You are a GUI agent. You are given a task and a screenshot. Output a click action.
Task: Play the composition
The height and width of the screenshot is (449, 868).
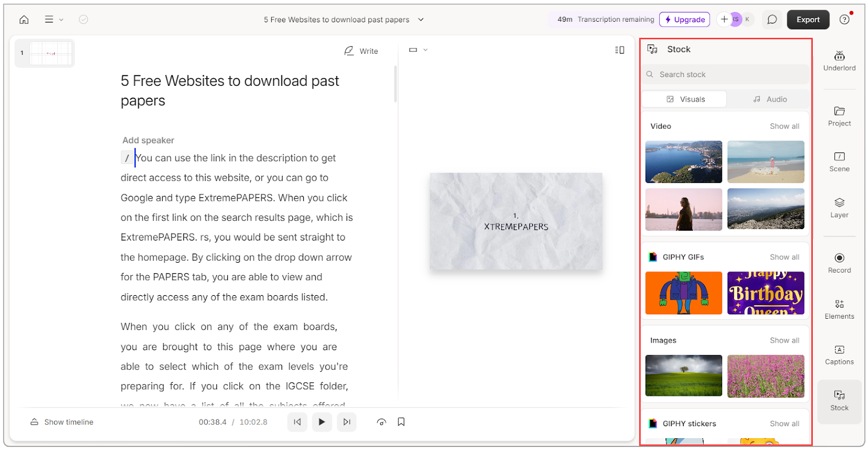click(x=322, y=422)
